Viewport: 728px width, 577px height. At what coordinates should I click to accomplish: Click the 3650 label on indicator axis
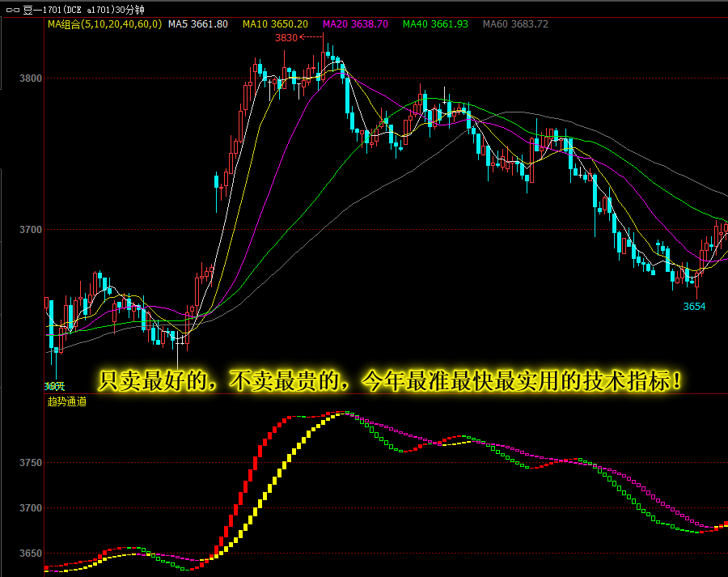coord(31,554)
